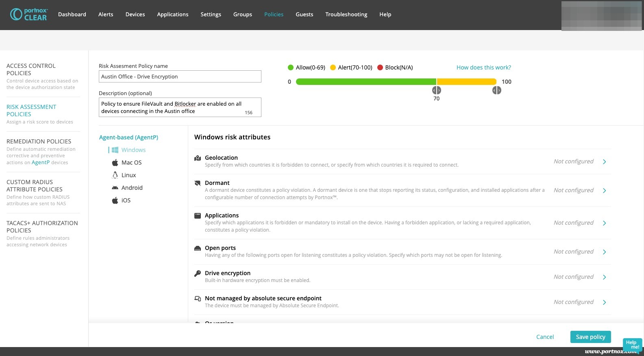Click the Windows logo icon in platform list
The height and width of the screenshot is (356, 644).
point(115,150)
